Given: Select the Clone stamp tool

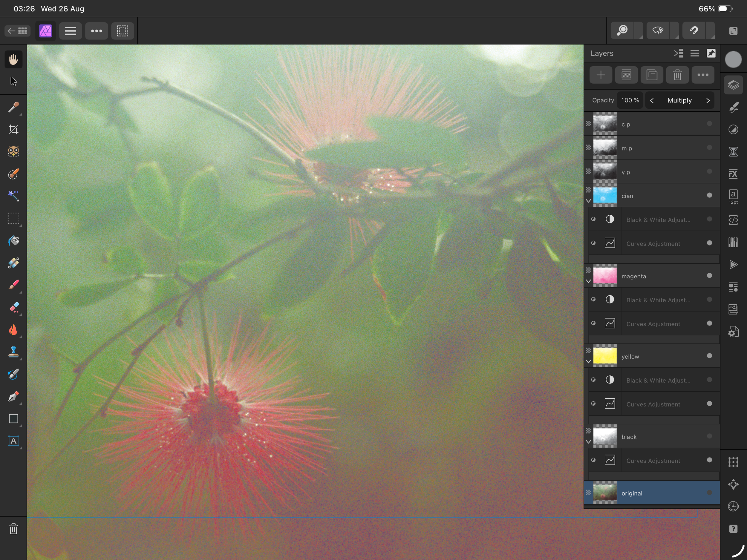Looking at the screenshot, I should click(13, 352).
